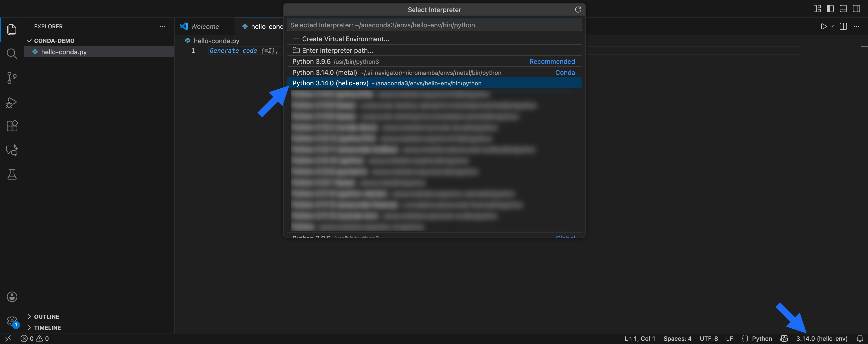Refresh the interpreter list

(x=578, y=10)
